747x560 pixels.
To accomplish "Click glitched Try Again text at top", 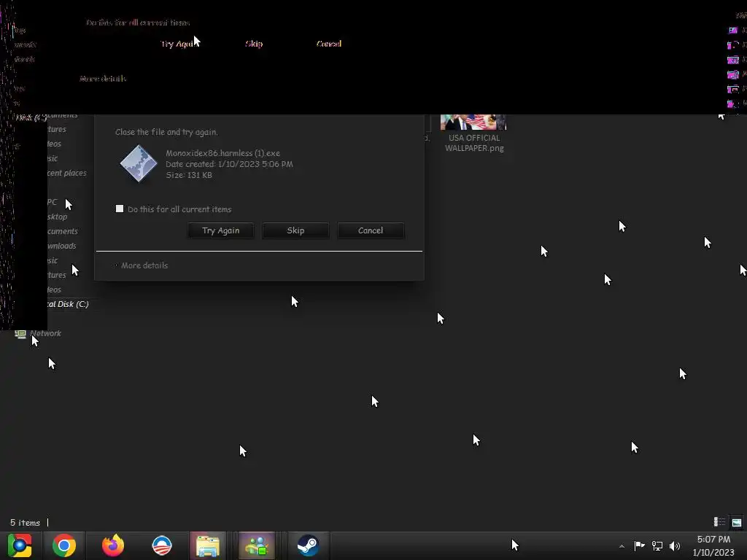I will point(178,44).
